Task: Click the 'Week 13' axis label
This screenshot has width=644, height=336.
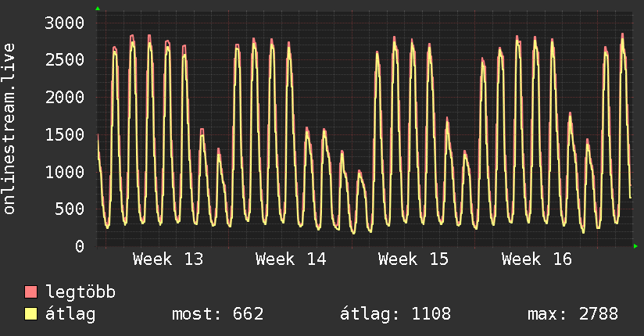Action: [x=167, y=259]
